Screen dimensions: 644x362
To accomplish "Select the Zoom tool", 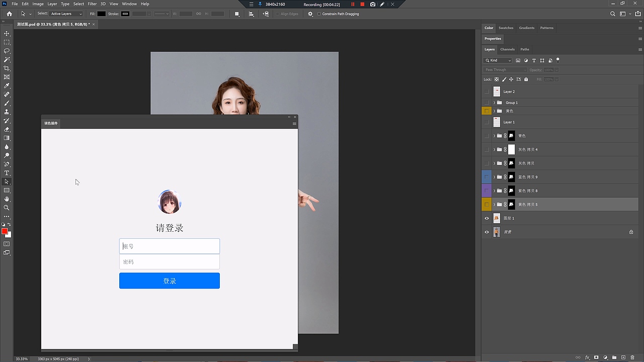I will click(7, 208).
